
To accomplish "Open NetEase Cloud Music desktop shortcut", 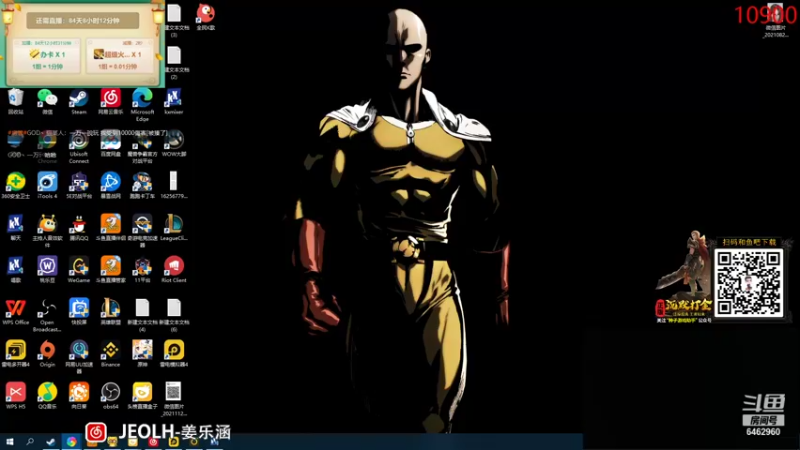I will (110, 100).
